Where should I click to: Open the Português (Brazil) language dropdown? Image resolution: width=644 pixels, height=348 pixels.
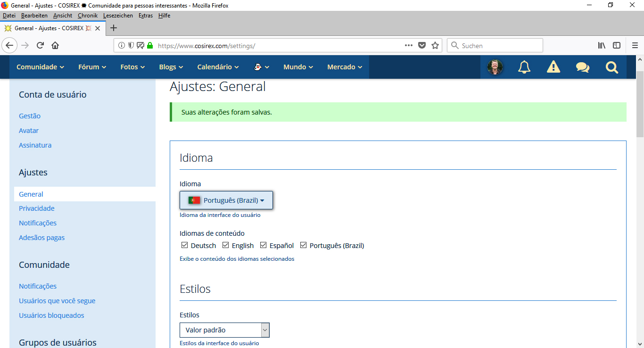click(226, 200)
